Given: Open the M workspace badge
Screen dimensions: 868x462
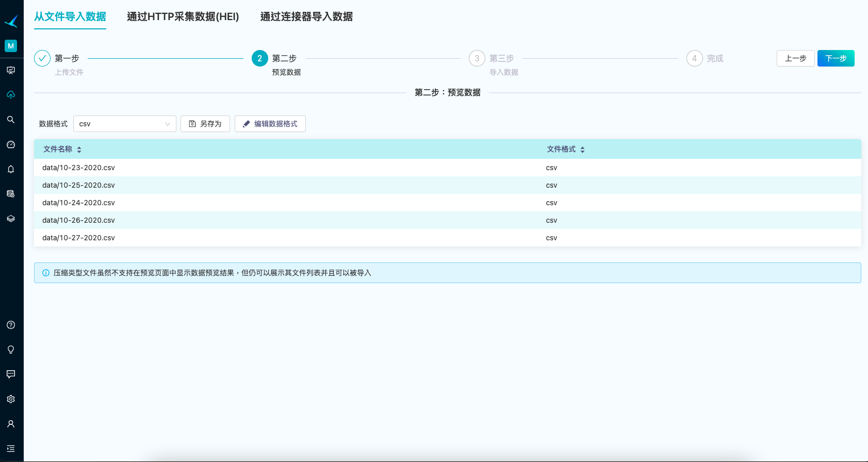Looking at the screenshot, I should (x=11, y=46).
